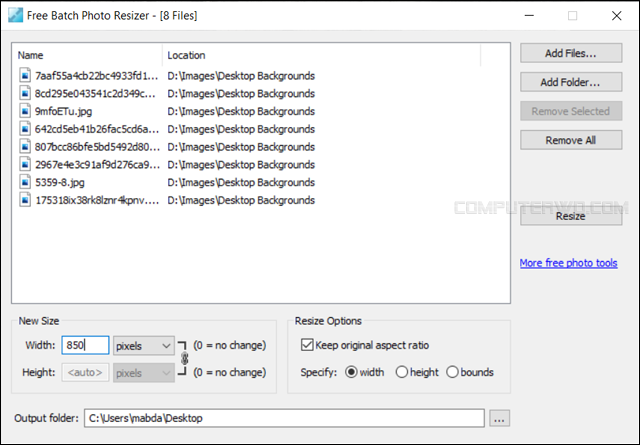Close the Free Batch Photo Resizer window

[x=617, y=16]
